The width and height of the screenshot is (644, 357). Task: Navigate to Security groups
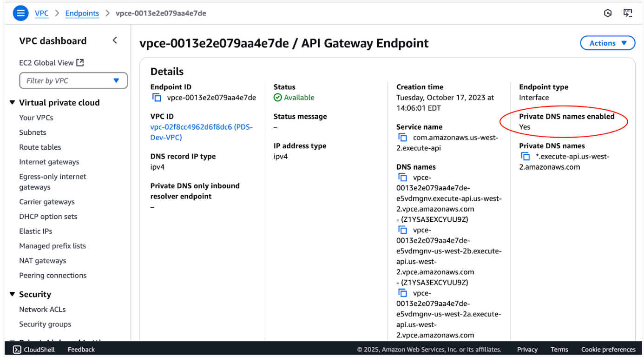click(45, 324)
